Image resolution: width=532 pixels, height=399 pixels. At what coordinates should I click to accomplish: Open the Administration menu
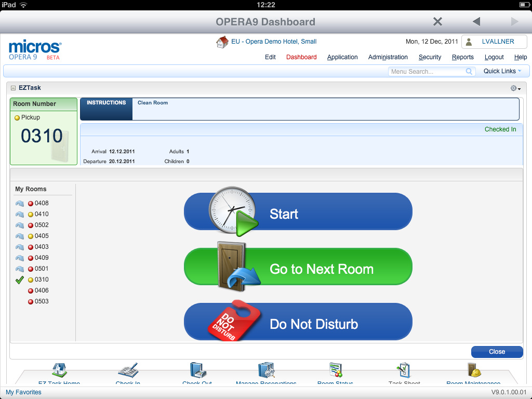[388, 57]
